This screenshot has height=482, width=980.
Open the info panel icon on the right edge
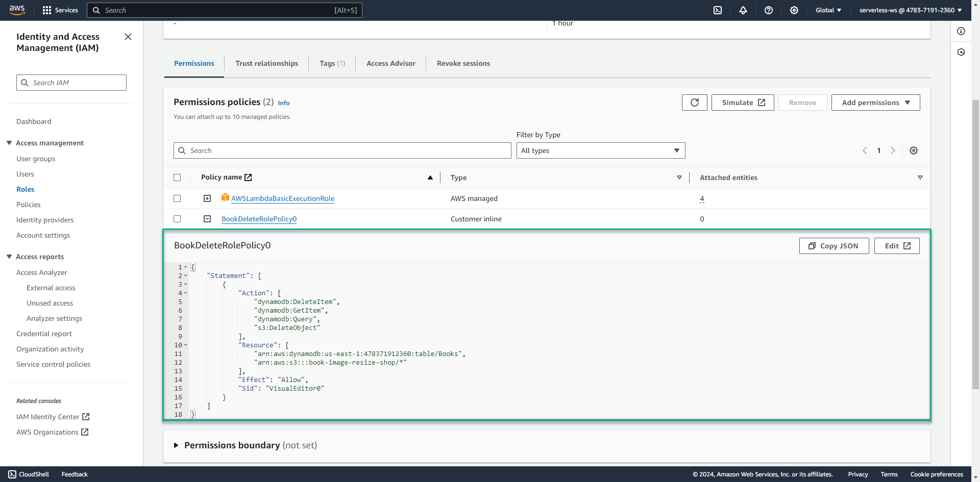[961, 31]
